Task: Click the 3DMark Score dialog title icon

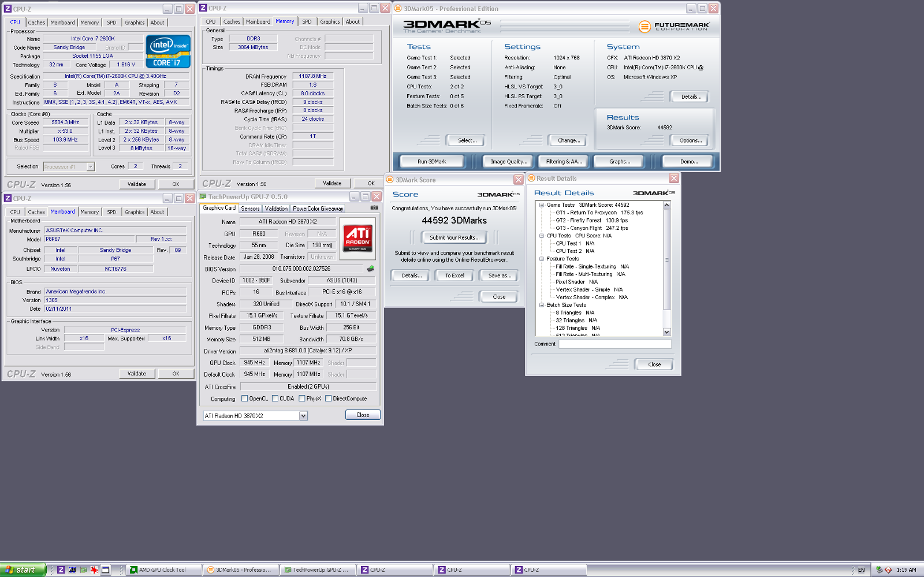Action: (x=390, y=180)
